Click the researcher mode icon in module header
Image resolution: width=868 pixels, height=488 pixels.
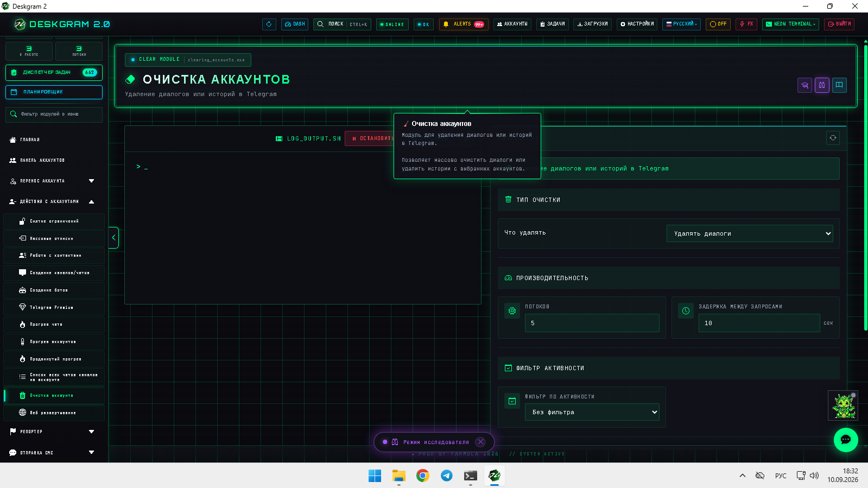(x=822, y=85)
